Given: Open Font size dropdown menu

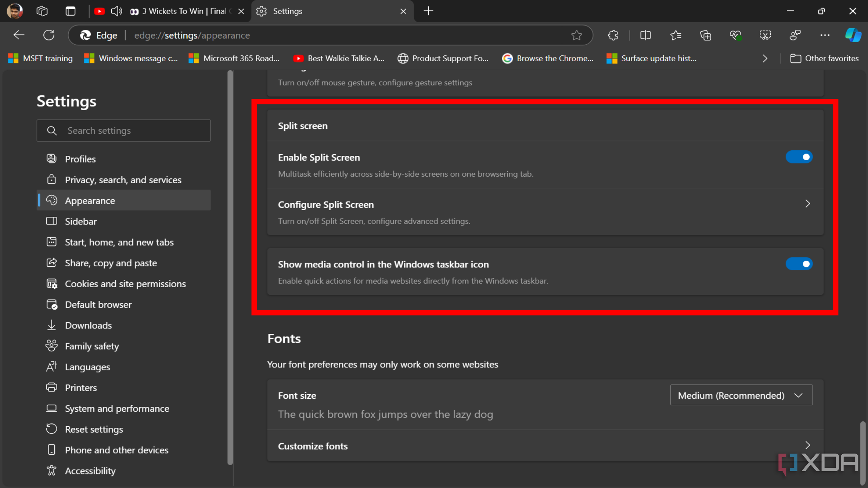Looking at the screenshot, I should [x=741, y=396].
